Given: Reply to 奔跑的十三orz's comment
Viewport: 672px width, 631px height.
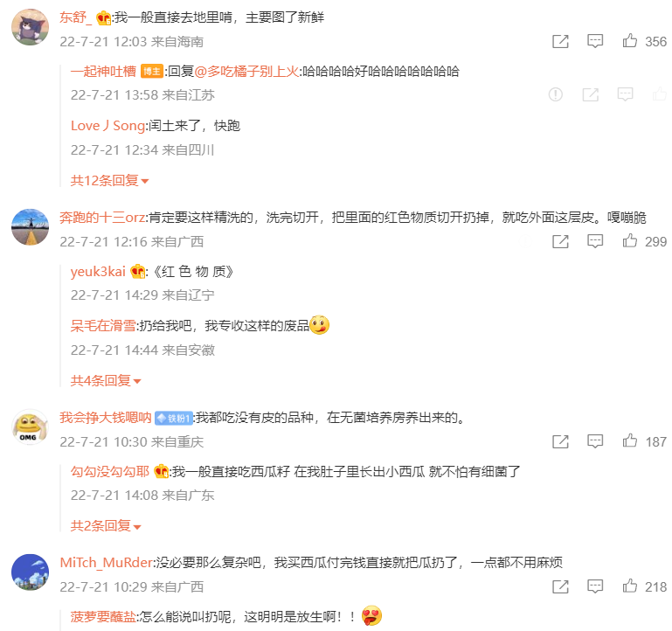Looking at the screenshot, I should tap(595, 241).
